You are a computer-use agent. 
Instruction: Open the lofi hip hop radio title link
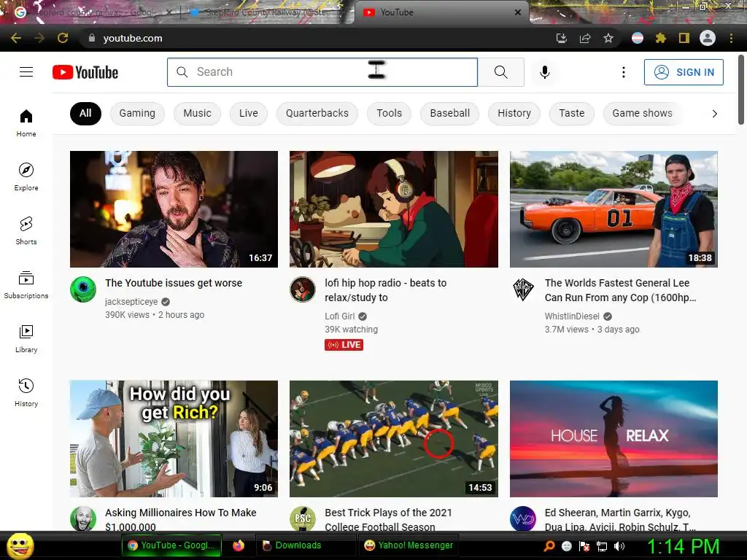tap(386, 290)
